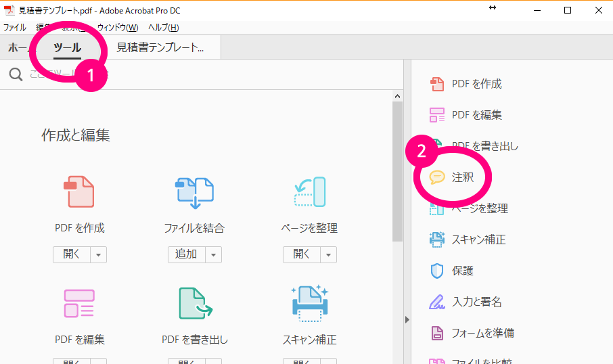Click the ページを整理 icon in the tools grid
Viewport: 613px width, 364px height.
click(x=310, y=192)
